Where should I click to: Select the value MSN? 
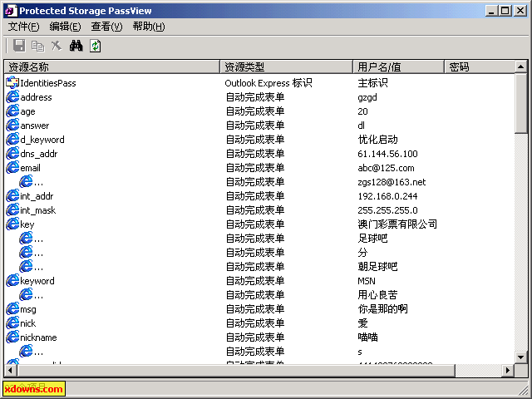[367, 281]
